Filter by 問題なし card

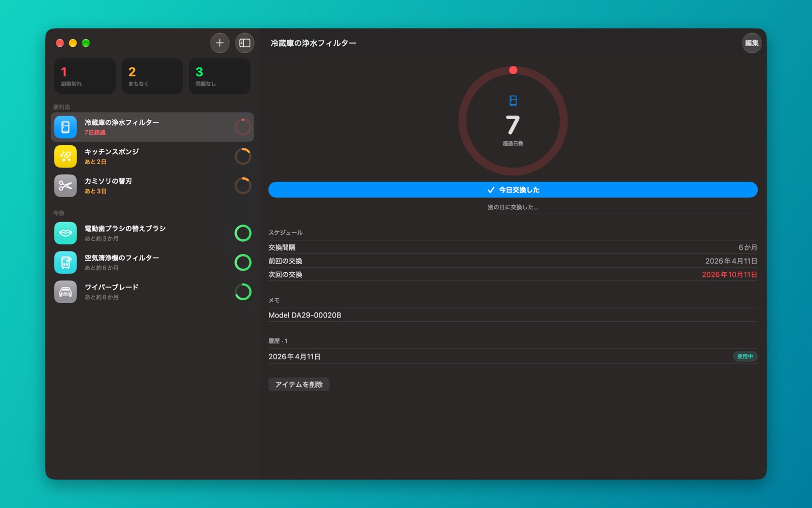[x=220, y=76]
